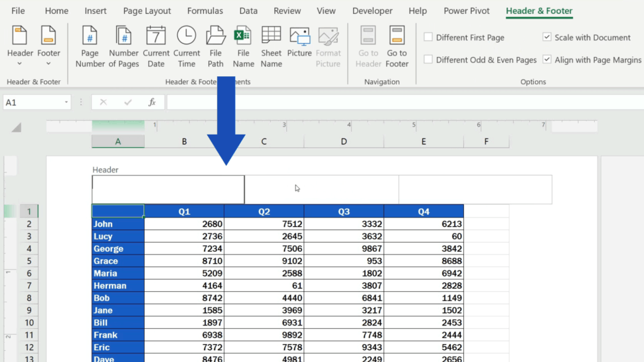This screenshot has width=644, height=362.
Task: Insert File Path element
Action: tap(216, 46)
